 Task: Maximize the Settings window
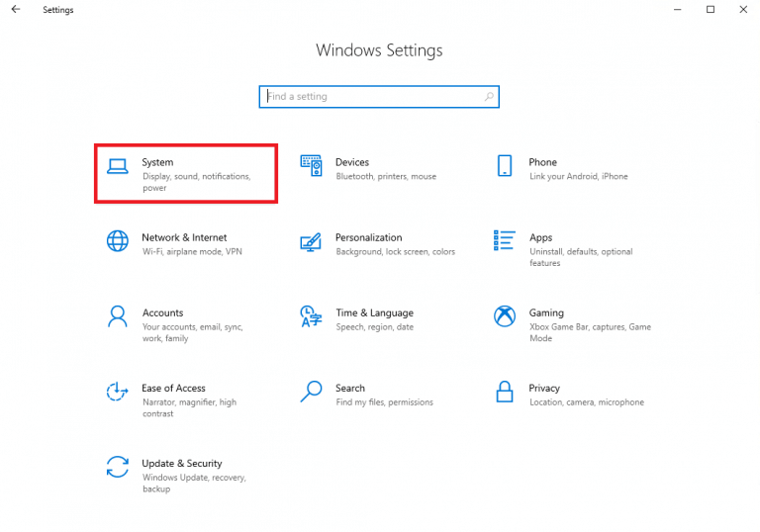pos(711,9)
